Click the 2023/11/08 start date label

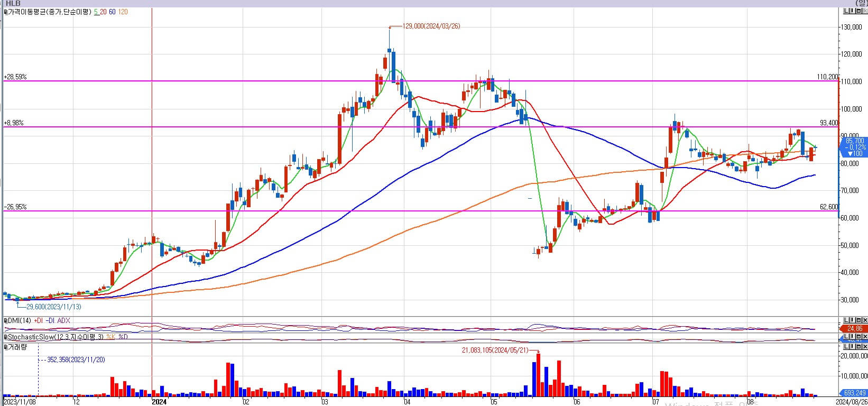point(19,402)
